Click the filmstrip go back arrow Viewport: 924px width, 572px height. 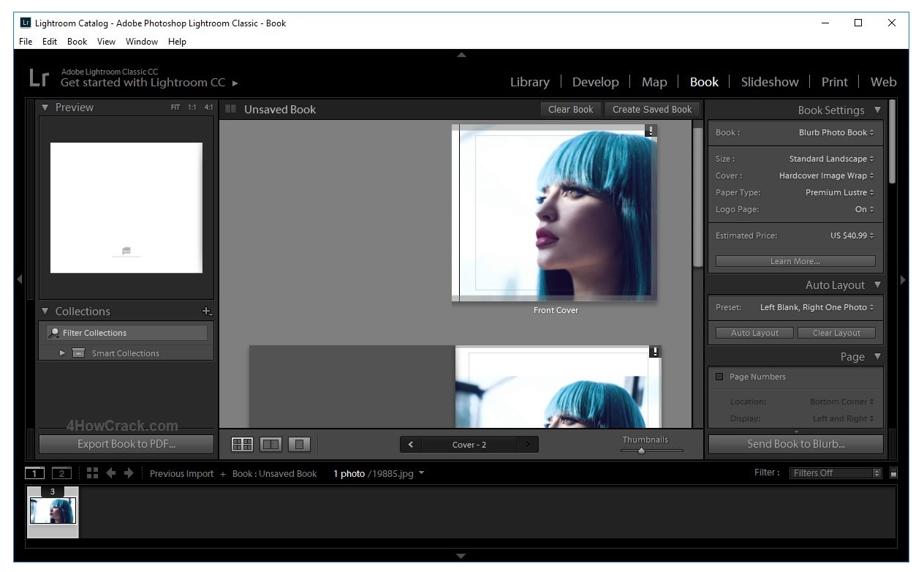(111, 473)
